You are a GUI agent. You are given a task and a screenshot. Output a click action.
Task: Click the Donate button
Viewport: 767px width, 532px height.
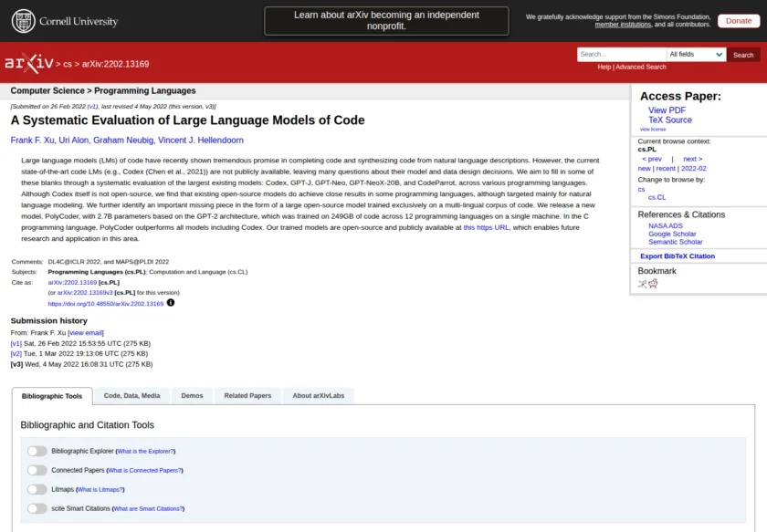click(739, 21)
